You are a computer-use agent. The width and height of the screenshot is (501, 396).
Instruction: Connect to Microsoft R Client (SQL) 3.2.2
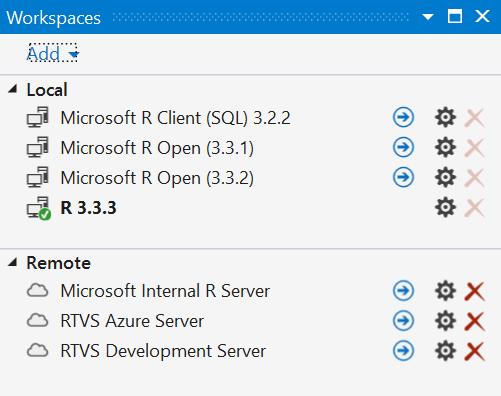click(403, 117)
